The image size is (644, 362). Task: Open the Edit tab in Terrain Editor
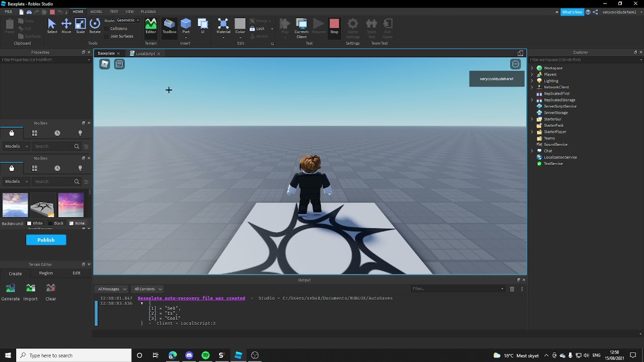pos(76,273)
